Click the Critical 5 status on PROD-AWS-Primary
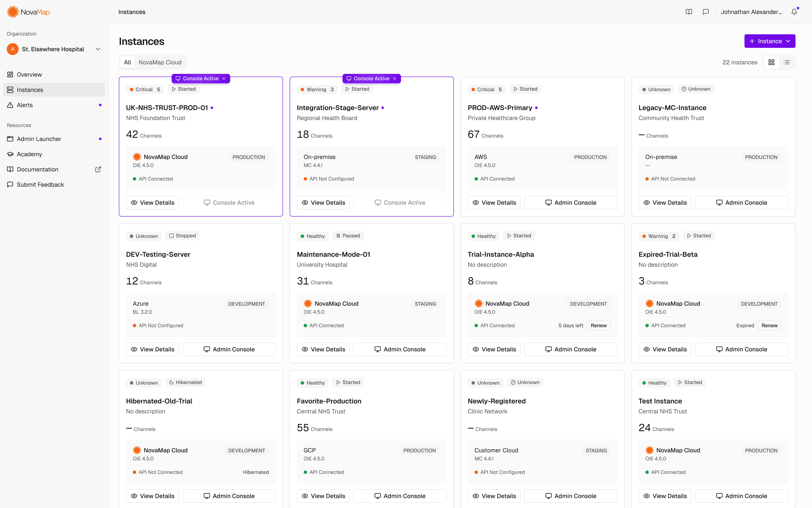This screenshot has width=812, height=508. click(487, 89)
